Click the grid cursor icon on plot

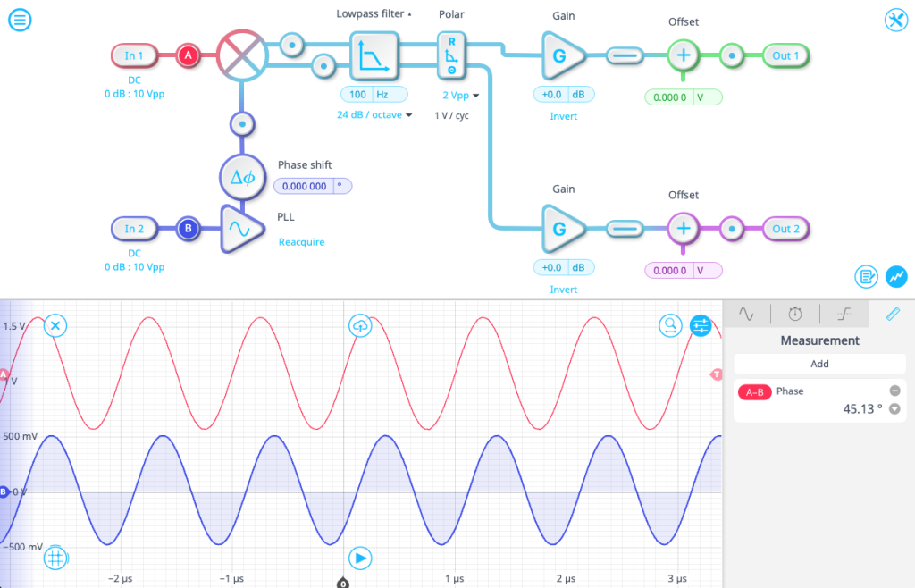pyautogui.click(x=55, y=559)
